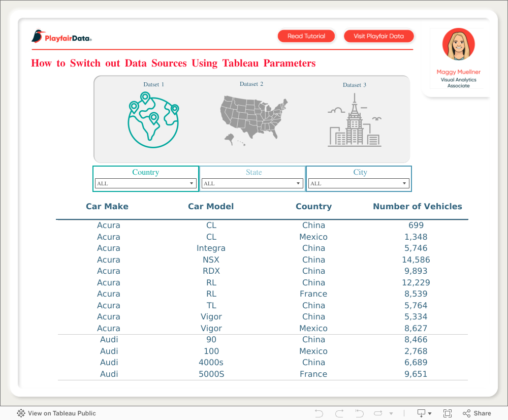Viewport: 508px width, 420px height.
Task: Open the State filter dropdown
Action: click(252, 183)
